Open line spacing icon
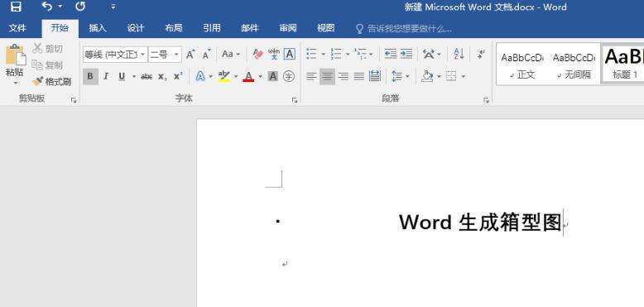Image resolution: width=644 pixels, height=307 pixels. point(396,76)
